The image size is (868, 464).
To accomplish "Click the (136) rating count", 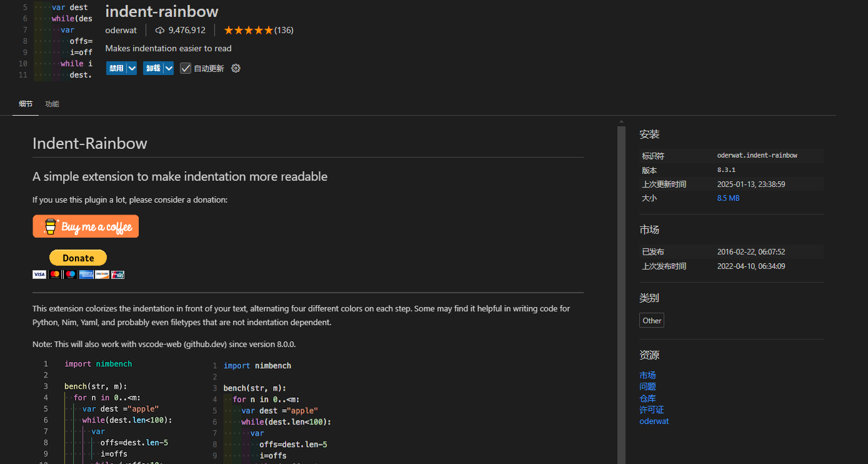I will click(284, 30).
